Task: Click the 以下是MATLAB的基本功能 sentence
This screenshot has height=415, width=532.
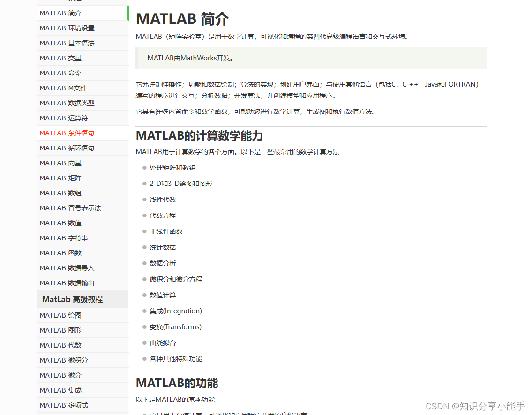Action: pyautogui.click(x=176, y=400)
